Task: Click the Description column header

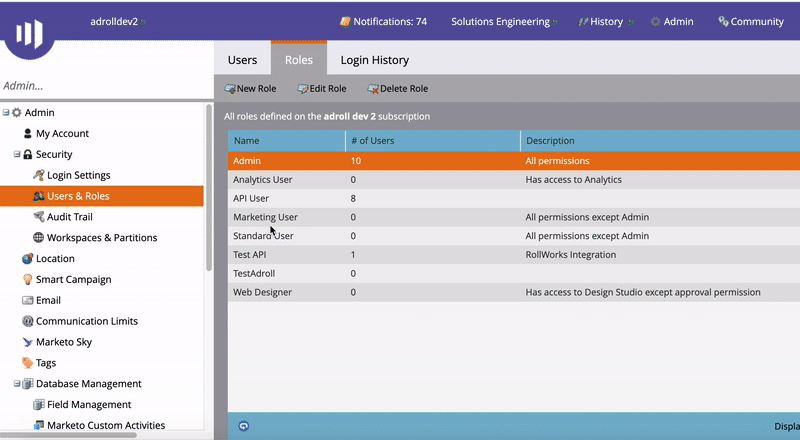Action: 660,141
